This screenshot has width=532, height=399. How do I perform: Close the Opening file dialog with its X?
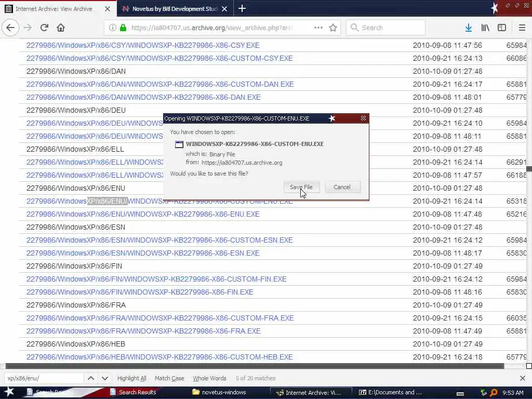(363, 118)
